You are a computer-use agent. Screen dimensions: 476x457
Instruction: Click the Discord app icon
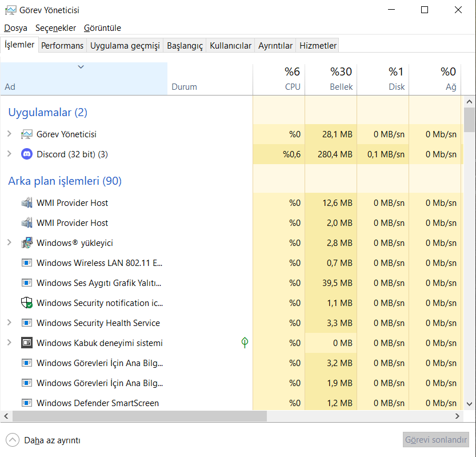click(x=27, y=154)
